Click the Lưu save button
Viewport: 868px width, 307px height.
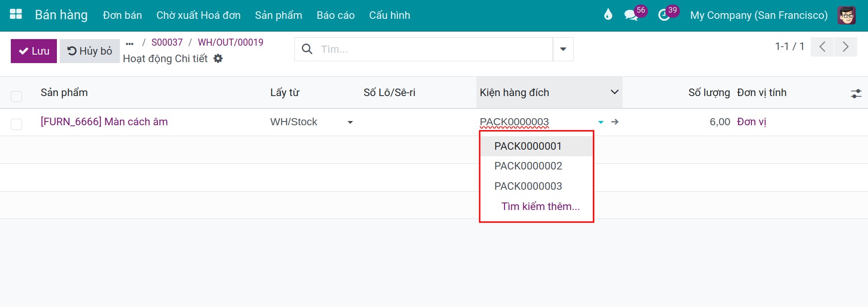[34, 51]
